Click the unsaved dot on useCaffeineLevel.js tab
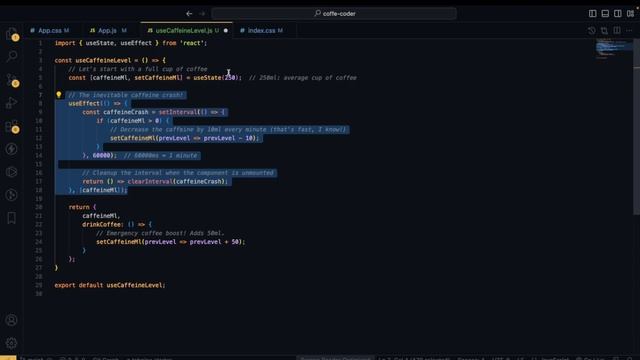The image size is (640, 360). (226, 31)
